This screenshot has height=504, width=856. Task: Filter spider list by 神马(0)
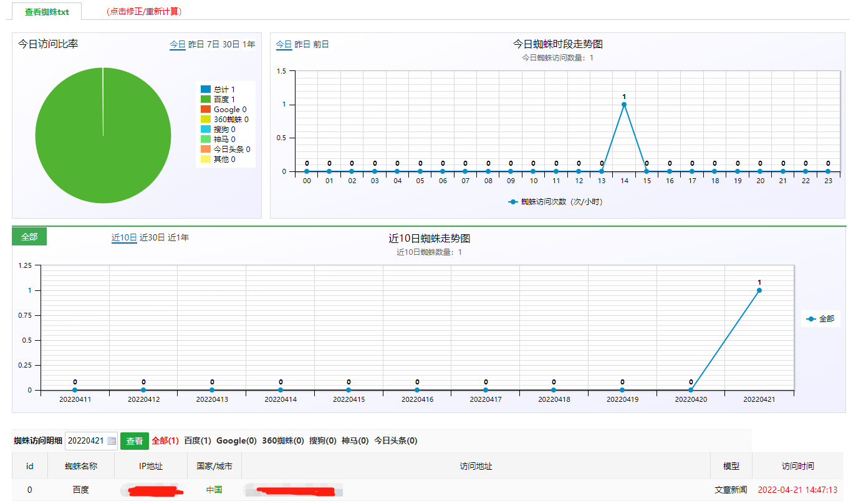coord(355,441)
